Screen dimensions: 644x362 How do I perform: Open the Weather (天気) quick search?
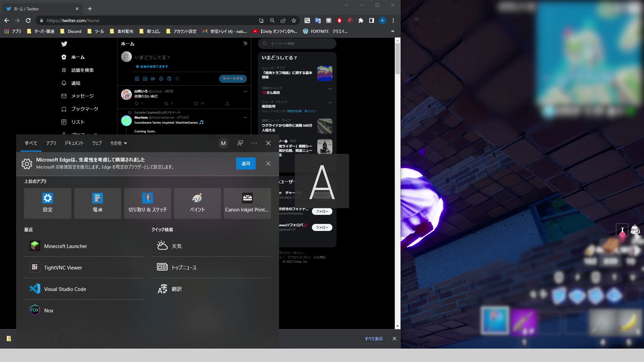(211, 246)
